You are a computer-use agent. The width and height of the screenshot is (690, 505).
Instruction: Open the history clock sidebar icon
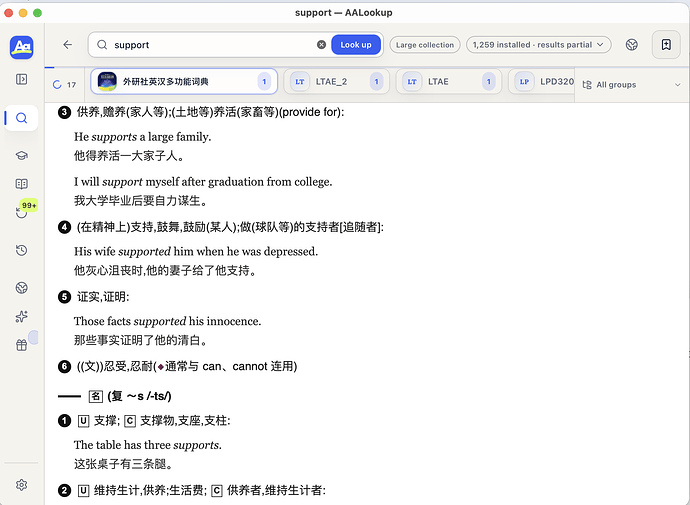click(x=22, y=250)
